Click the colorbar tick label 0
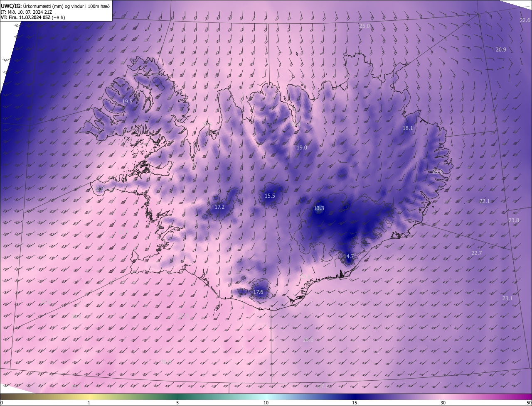 (2, 403)
